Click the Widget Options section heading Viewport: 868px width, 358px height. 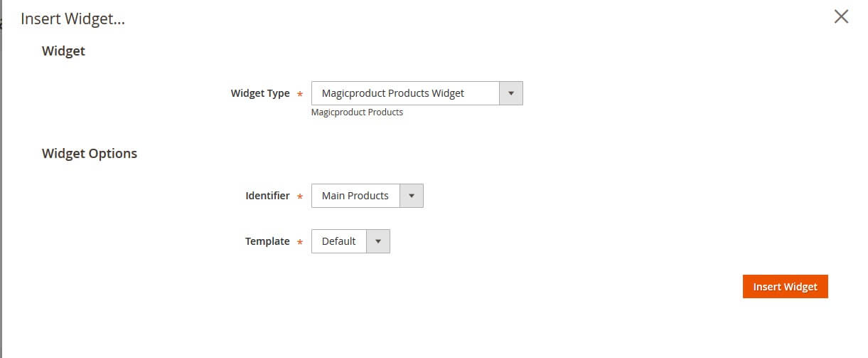[x=90, y=154]
